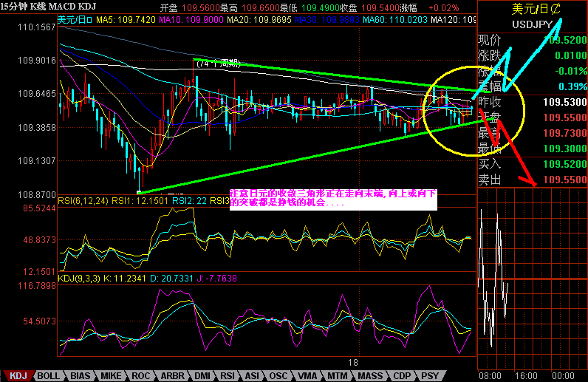Open the MIKE indicator tab
Screen dimensions: 588x382
coord(111,375)
